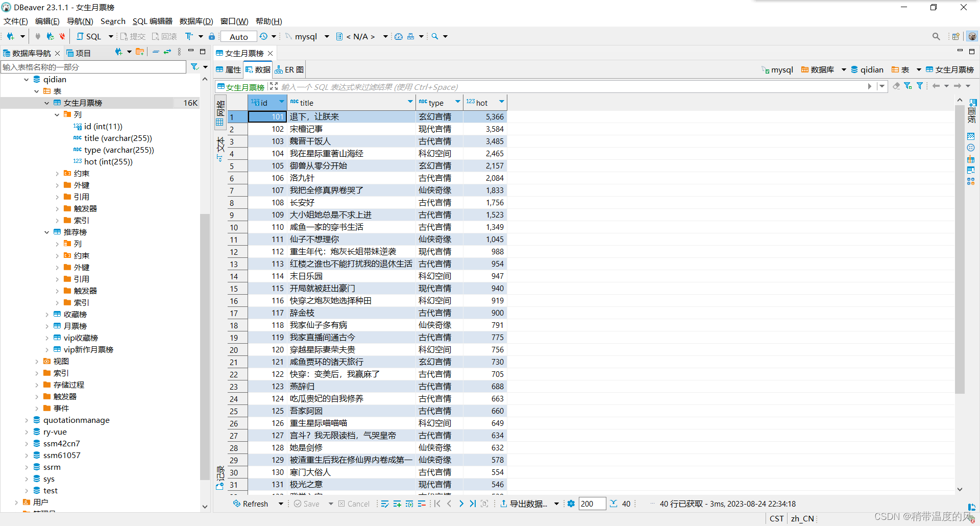Jump to the last row arrow
Viewport: 980px width, 526px height.
473,504
